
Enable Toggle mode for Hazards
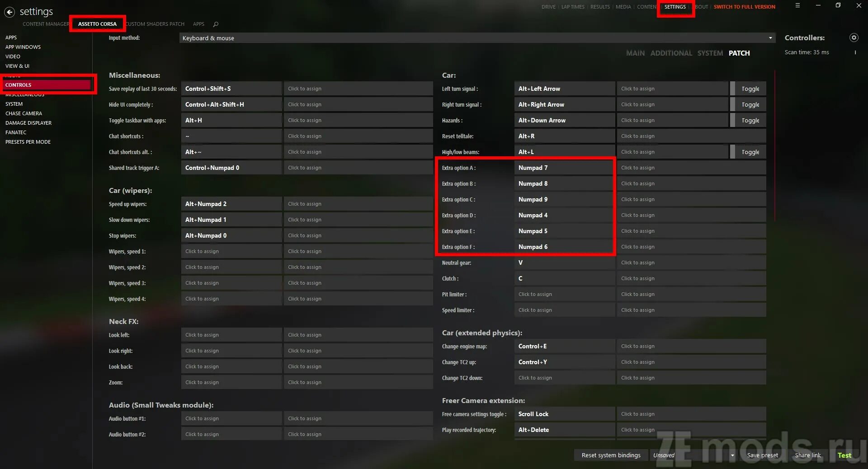748,120
